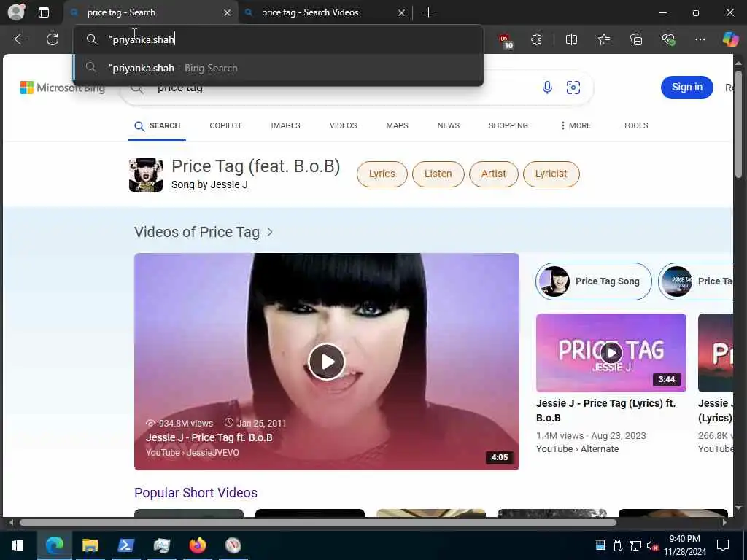Image resolution: width=747 pixels, height=560 pixels.
Task: Open 'Jessie J - Price Tag ft. B.o.B' title
Action: tap(209, 437)
